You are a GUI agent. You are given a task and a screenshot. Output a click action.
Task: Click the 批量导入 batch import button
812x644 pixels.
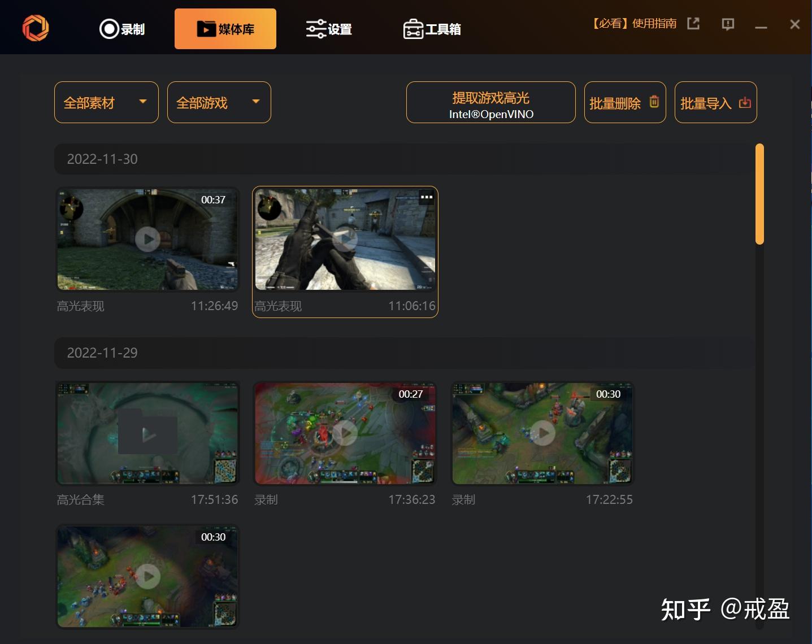[716, 102]
